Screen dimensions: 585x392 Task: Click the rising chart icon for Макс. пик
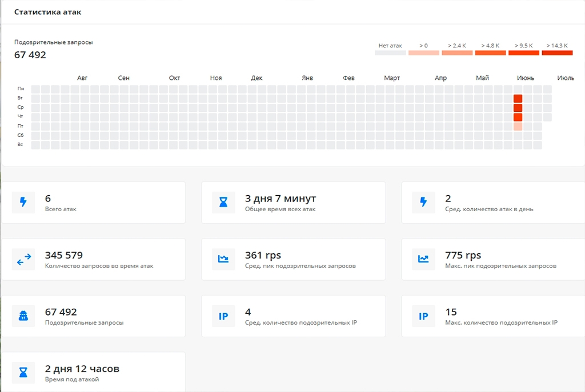(423, 259)
